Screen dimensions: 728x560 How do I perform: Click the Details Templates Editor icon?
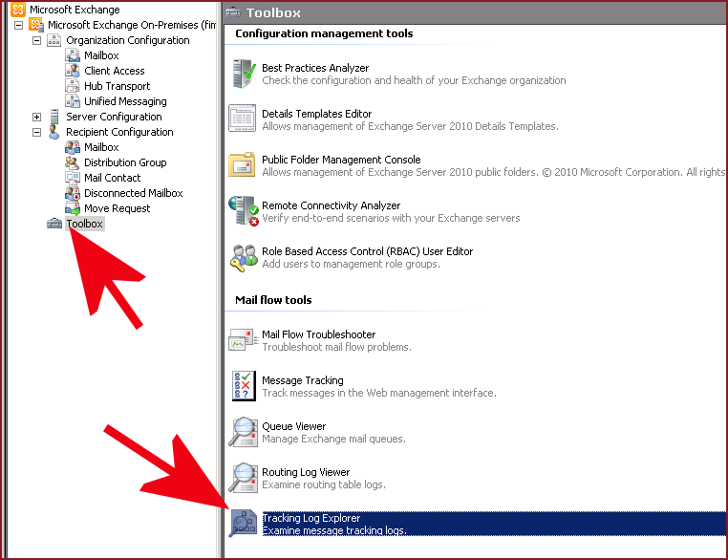242,118
